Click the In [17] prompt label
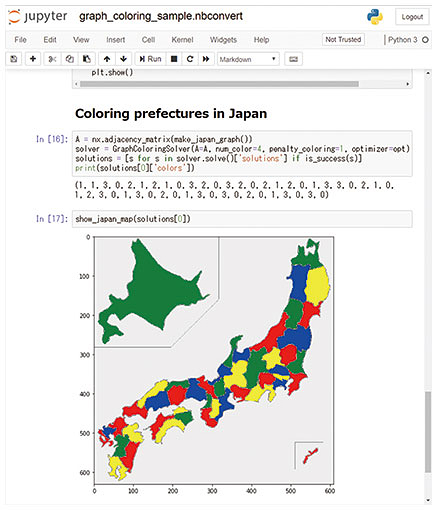The width and height of the screenshot is (437, 510). pos(52,219)
